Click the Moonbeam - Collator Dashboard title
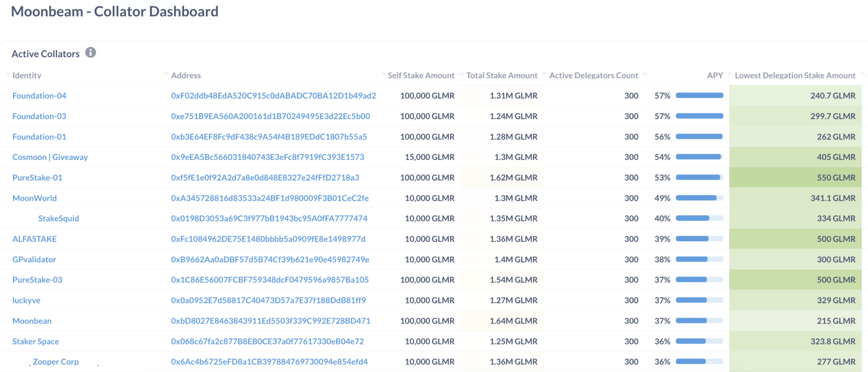The image size is (868, 372). tap(115, 11)
